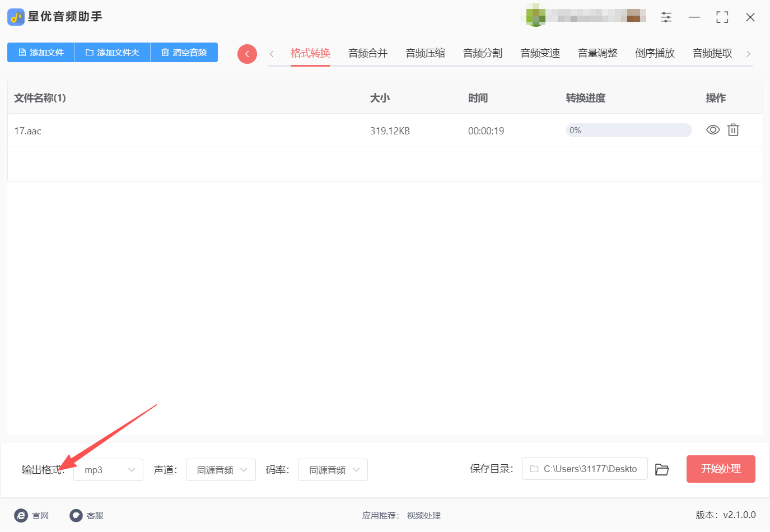The width and height of the screenshot is (770, 532).
Task: Open the settings sliders icon at top right
Action: click(666, 17)
